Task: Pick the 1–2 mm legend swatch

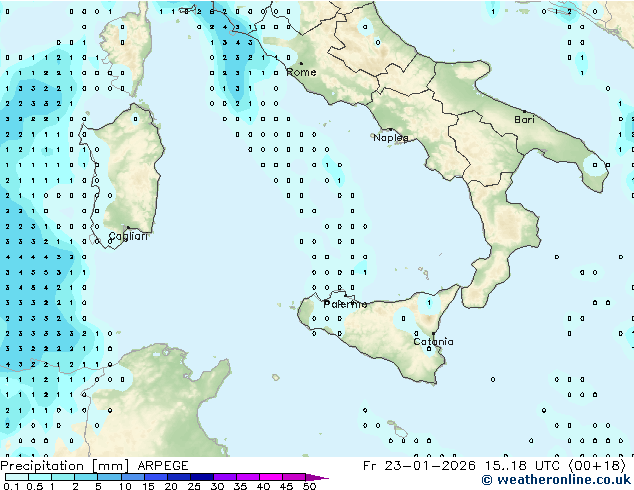Action: pyautogui.click(x=63, y=477)
